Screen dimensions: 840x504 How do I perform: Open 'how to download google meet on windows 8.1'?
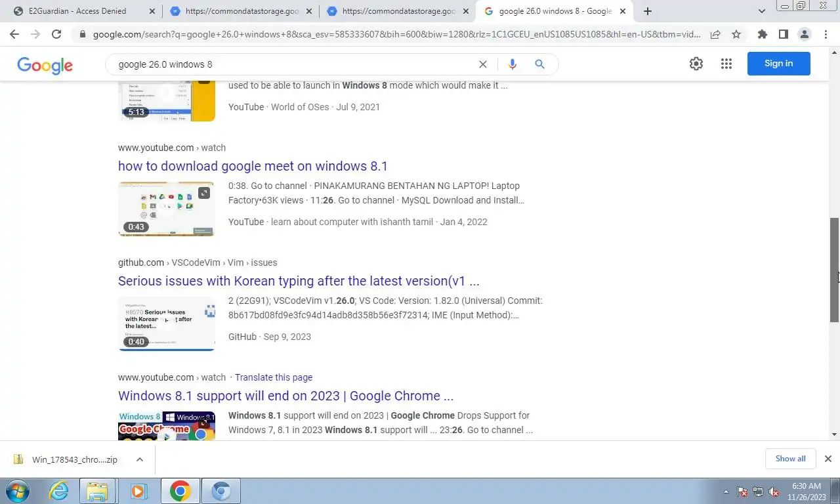(x=253, y=166)
